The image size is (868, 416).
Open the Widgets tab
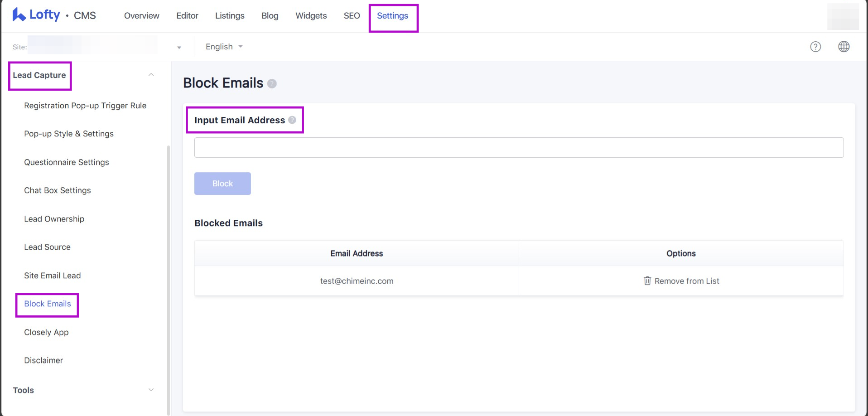click(x=311, y=16)
